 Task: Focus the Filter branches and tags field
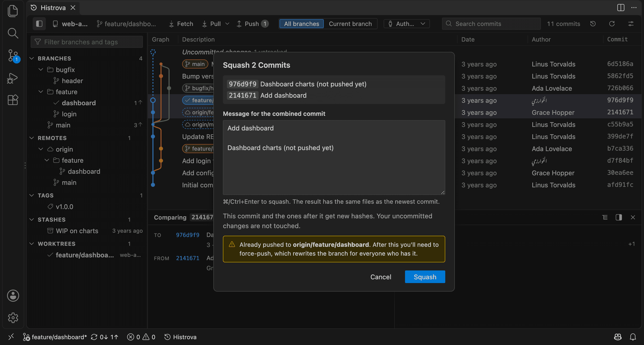(x=87, y=42)
